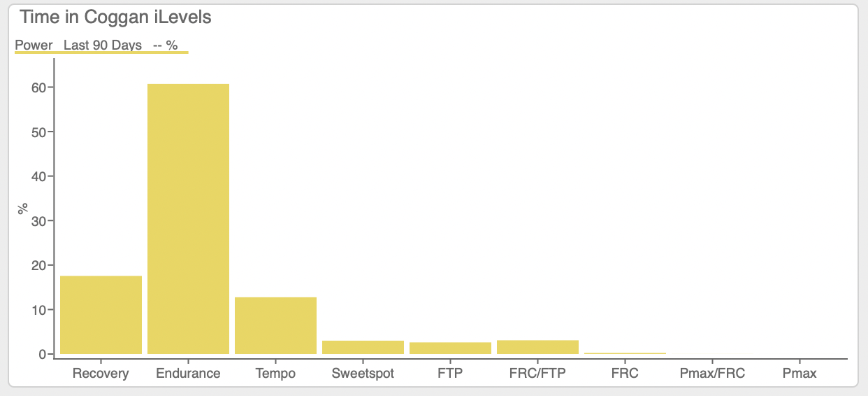Click the chart title Time in Coggan iLevels

click(115, 17)
